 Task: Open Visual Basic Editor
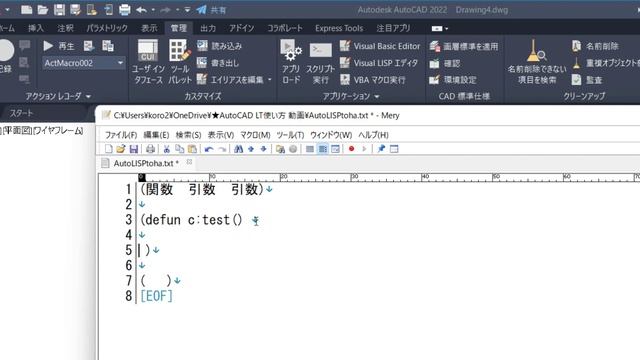[380, 46]
